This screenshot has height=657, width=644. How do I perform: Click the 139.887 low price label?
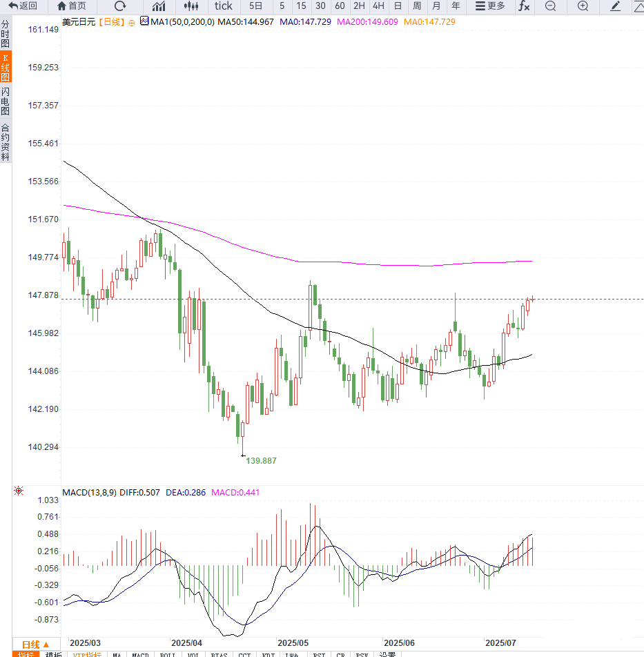(261, 460)
